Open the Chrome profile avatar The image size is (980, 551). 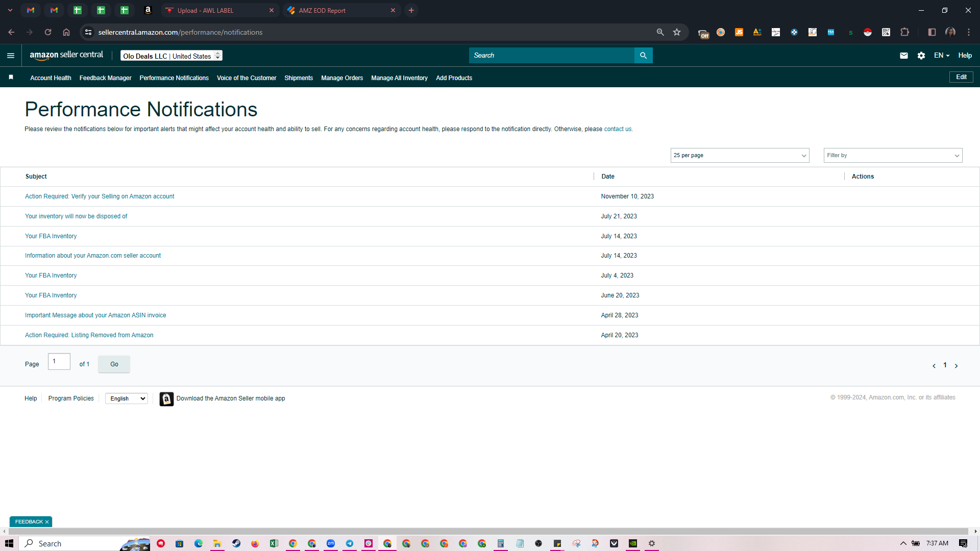coord(950,32)
